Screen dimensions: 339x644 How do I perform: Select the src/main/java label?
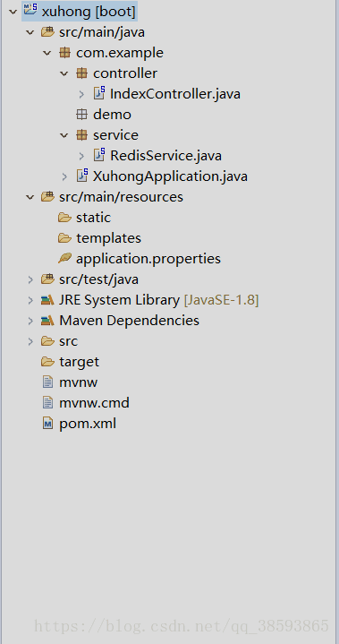point(102,32)
